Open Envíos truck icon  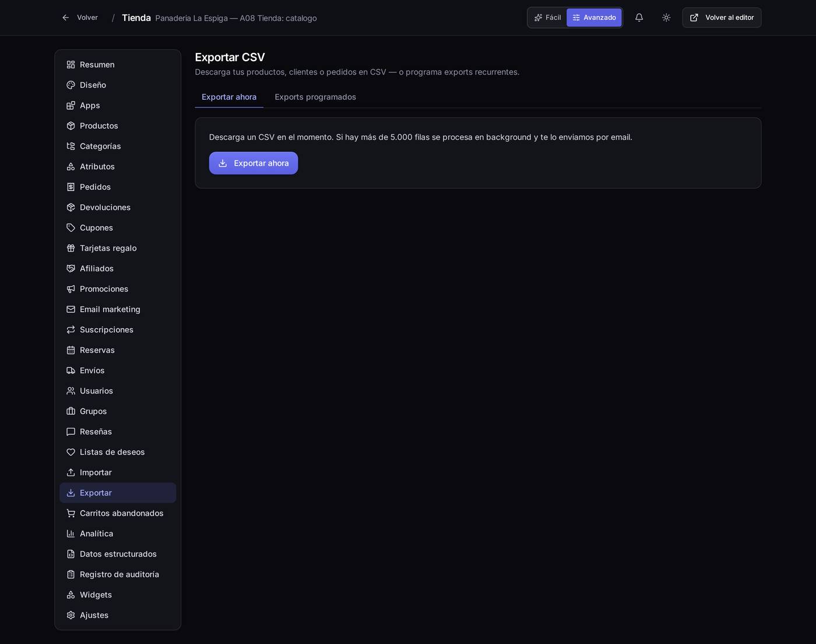coord(71,371)
